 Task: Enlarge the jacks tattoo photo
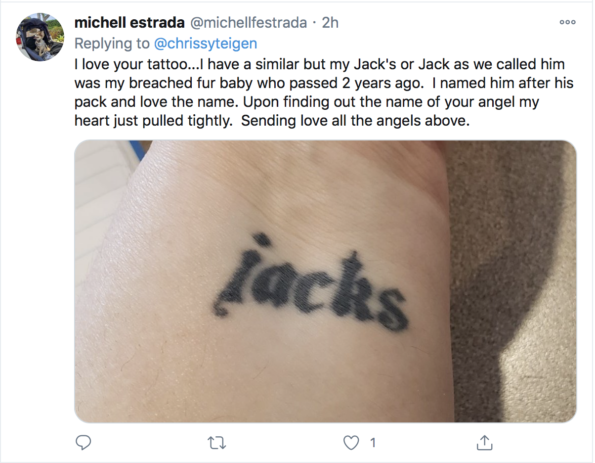point(325,281)
